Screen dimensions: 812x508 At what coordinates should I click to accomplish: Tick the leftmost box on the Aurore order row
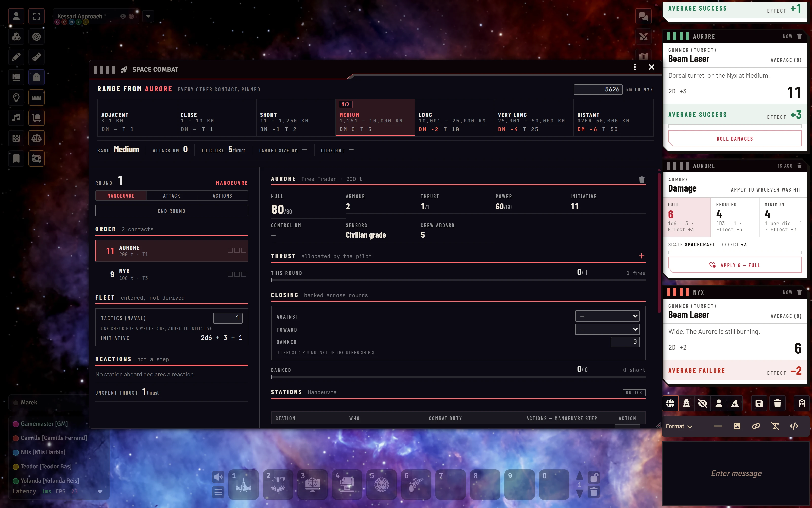click(x=230, y=250)
